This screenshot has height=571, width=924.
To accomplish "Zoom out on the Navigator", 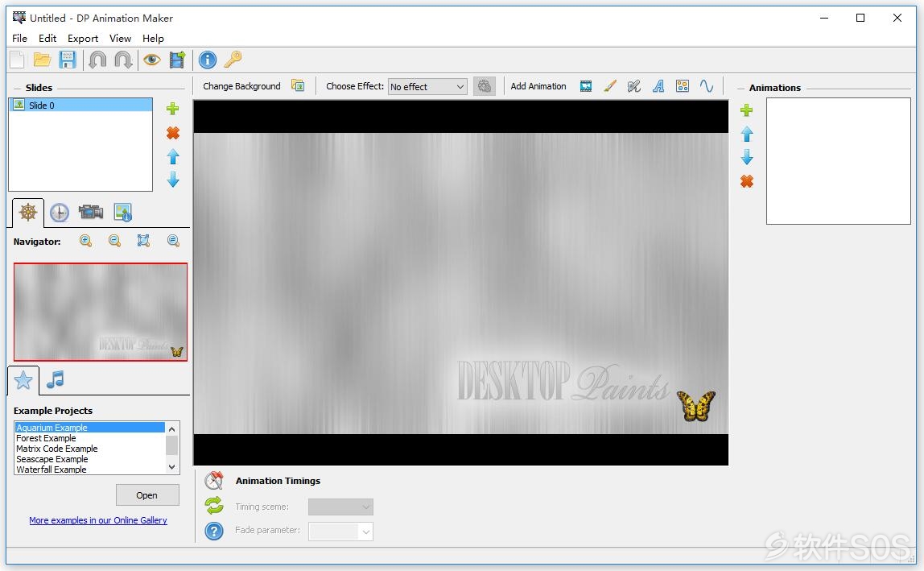I will (x=115, y=241).
